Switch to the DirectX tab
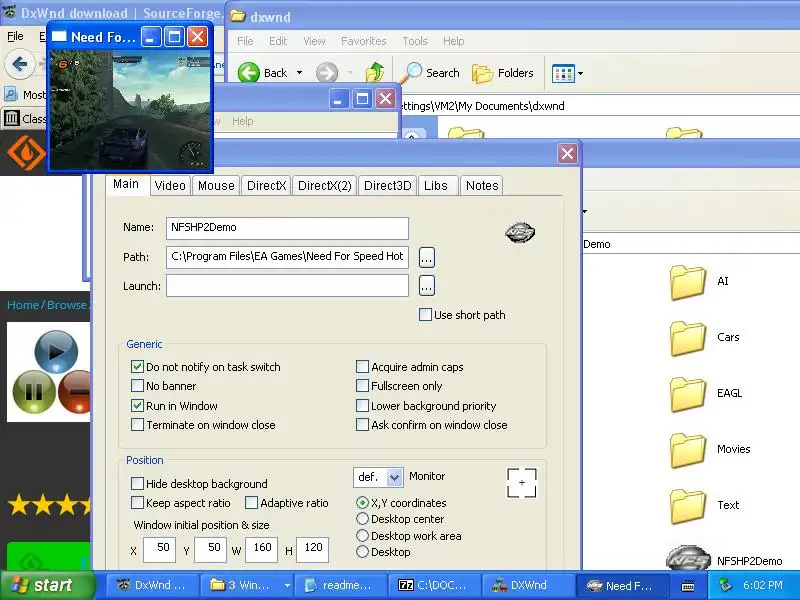Image resolution: width=800 pixels, height=600 pixels. (266, 186)
